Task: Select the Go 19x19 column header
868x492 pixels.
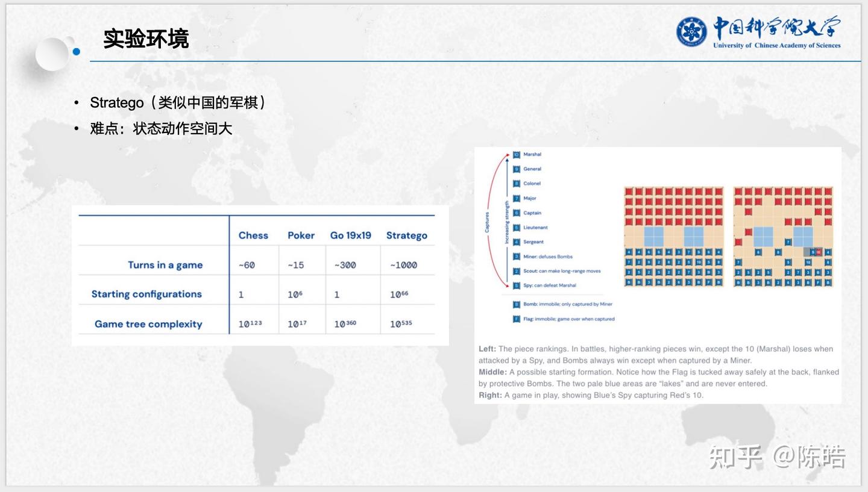Action: [x=351, y=235]
